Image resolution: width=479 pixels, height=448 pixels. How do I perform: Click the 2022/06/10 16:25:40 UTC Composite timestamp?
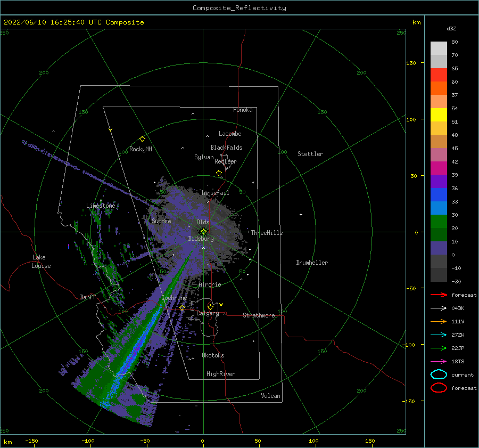[73, 22]
